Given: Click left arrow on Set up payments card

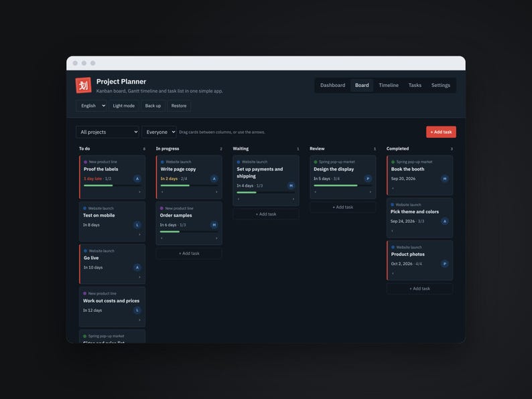Looking at the screenshot, I should 239,199.
